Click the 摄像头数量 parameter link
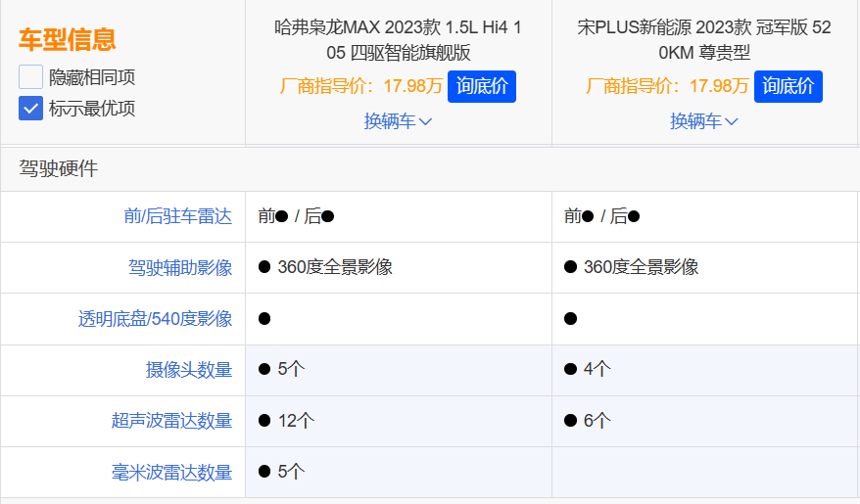This screenshot has width=860, height=504. (189, 370)
